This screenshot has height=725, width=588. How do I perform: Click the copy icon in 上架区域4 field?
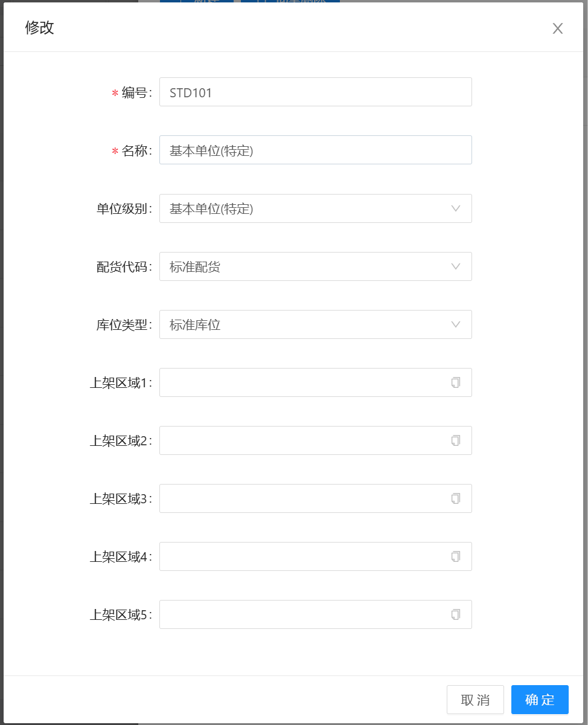coord(456,556)
